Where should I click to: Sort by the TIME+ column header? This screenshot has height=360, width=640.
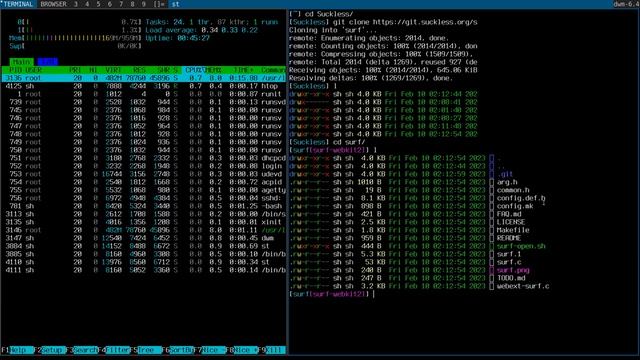coord(243,70)
